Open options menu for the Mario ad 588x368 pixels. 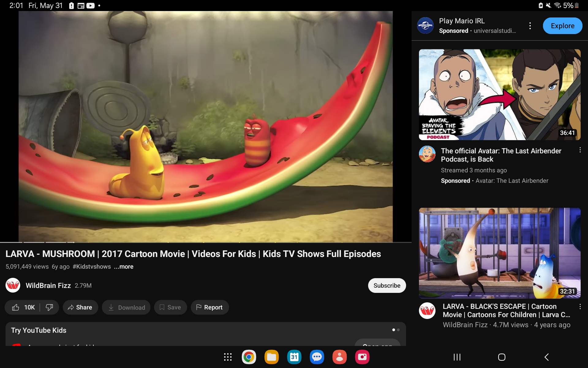(x=530, y=26)
